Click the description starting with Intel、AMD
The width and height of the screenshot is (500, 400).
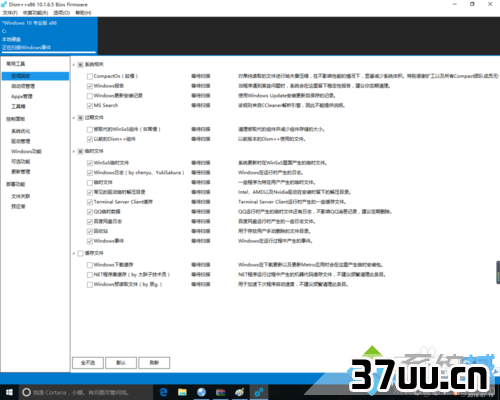coord(294,192)
